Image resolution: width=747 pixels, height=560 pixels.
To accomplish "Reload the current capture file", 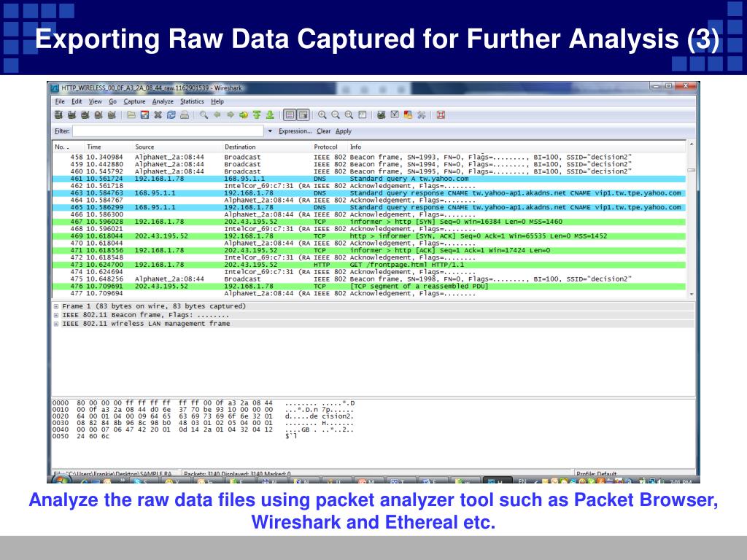I will (x=171, y=114).
